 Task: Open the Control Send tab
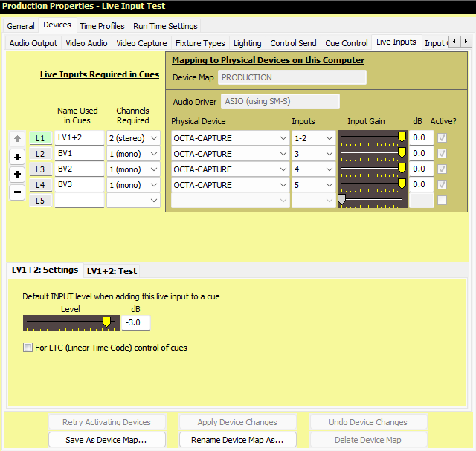(293, 43)
